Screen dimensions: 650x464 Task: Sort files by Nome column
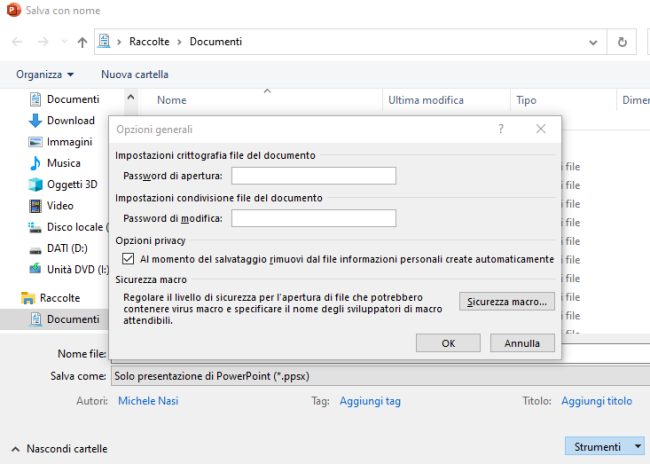(x=172, y=100)
